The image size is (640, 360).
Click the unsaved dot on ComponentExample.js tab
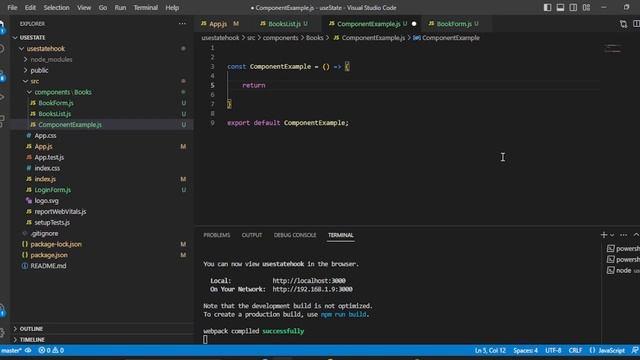click(414, 24)
